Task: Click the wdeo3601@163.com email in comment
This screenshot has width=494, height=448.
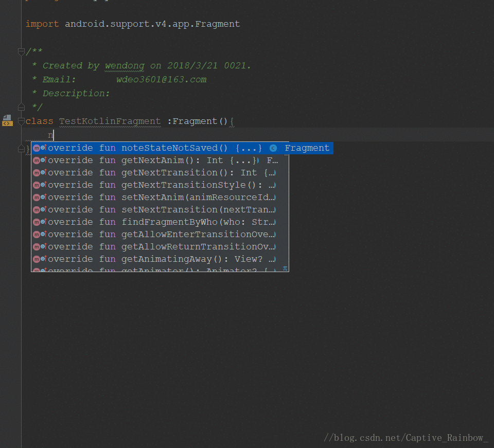Action: (161, 79)
